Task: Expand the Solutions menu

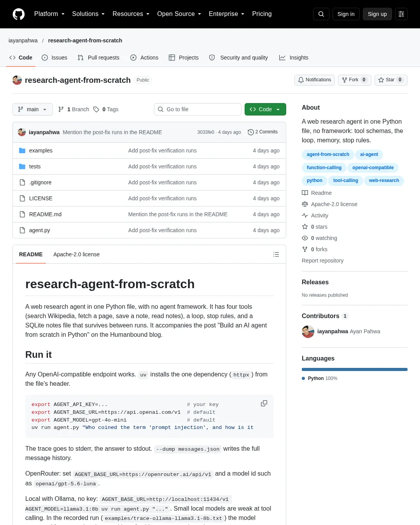Action: pos(89,14)
